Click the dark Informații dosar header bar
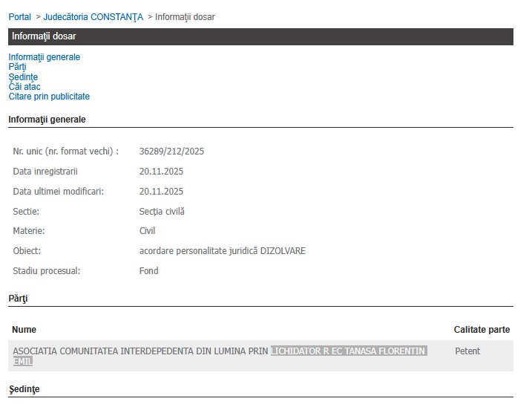The height and width of the screenshot is (410, 532). point(260,36)
